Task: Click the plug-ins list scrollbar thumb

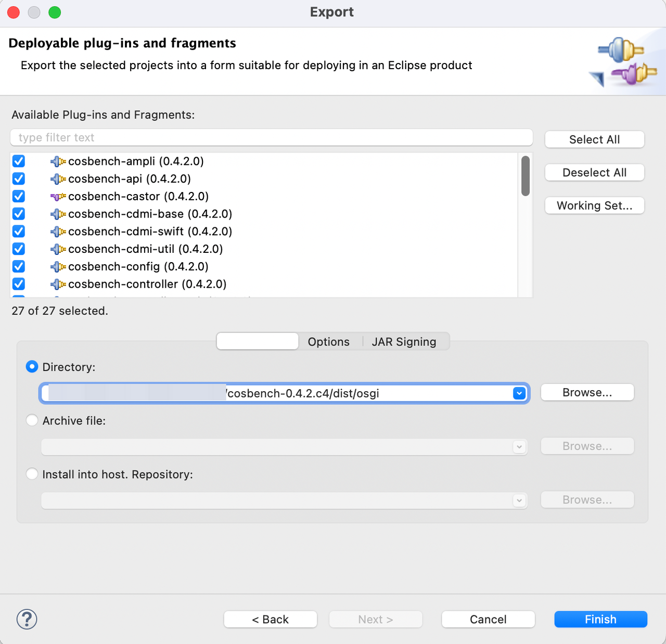Action: [x=526, y=176]
